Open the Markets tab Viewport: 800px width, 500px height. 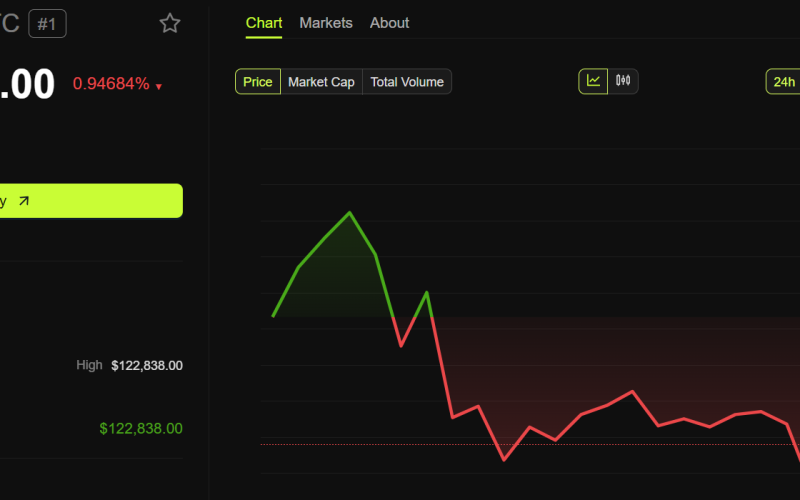tap(326, 22)
